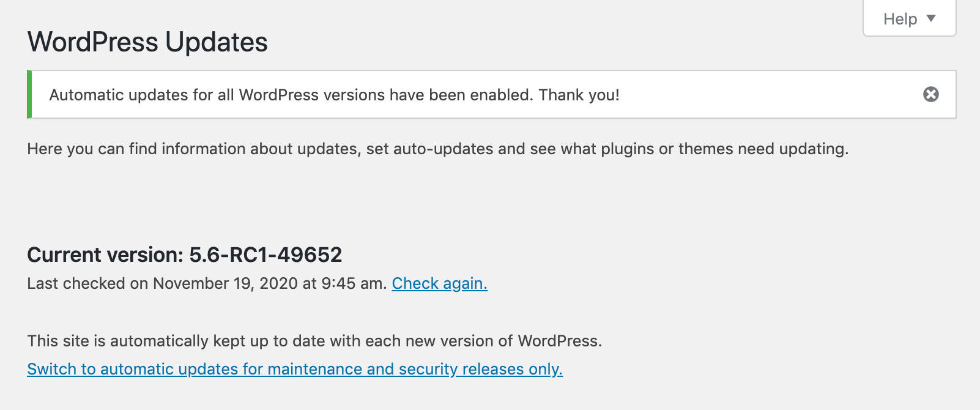
Task: Click "Thank you!" in the success notice
Action: (579, 95)
